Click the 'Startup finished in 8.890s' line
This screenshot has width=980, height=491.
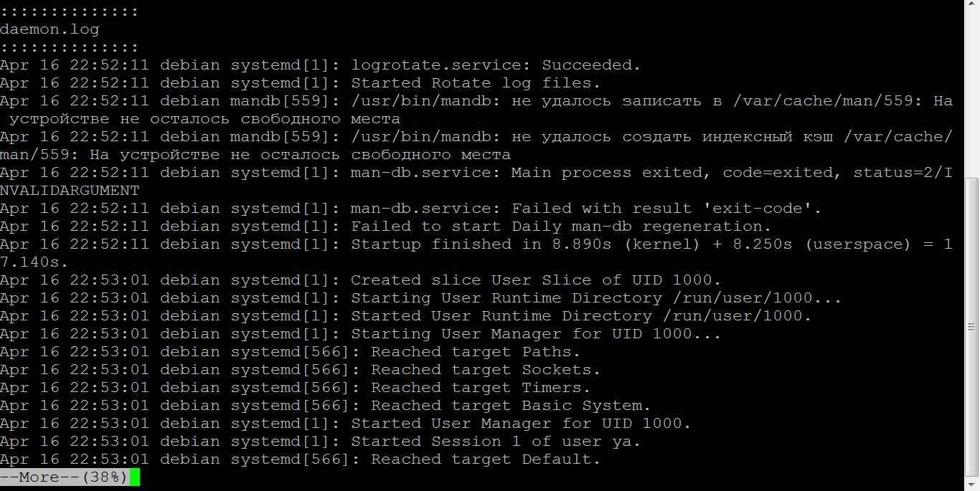tap(476, 253)
